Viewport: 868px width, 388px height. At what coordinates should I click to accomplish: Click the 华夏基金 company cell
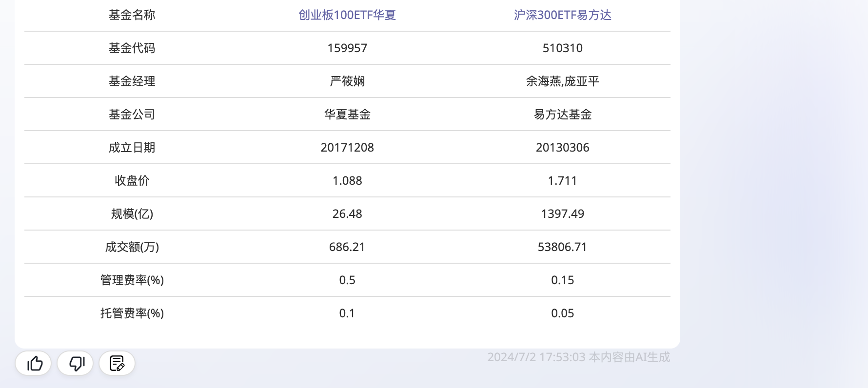click(347, 115)
